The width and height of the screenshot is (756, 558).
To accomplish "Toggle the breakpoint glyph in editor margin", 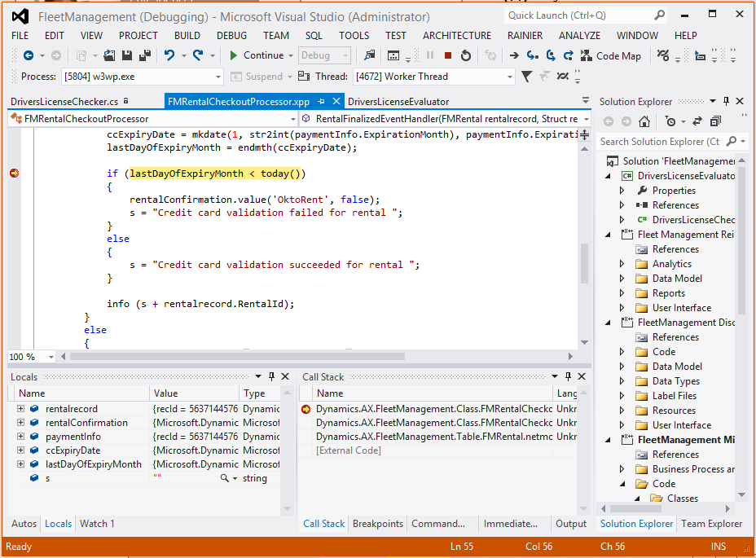I will tap(14, 173).
